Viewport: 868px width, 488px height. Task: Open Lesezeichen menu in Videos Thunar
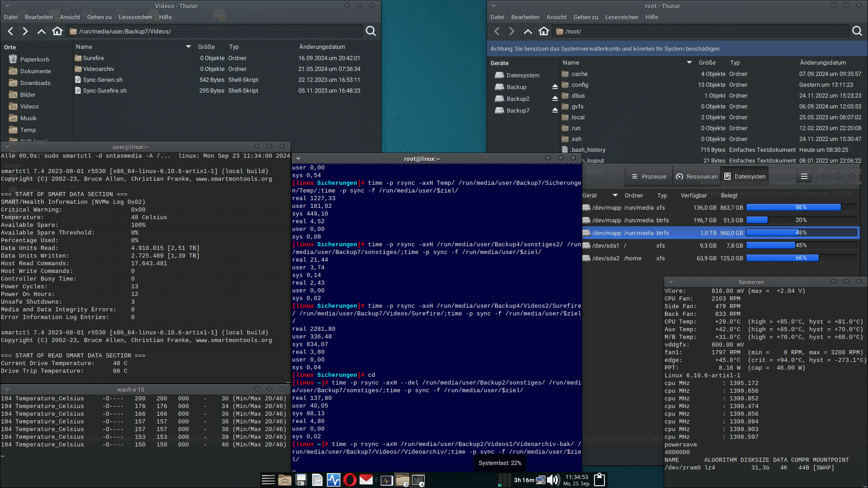click(x=135, y=17)
